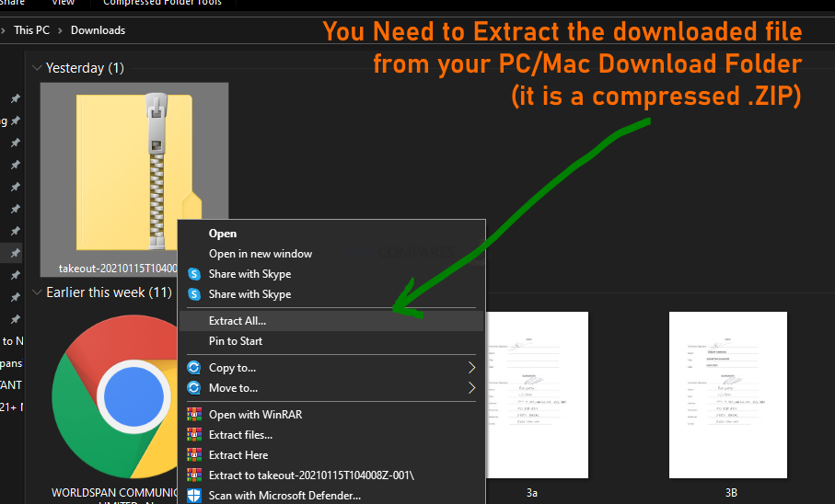Click the Move to sync icon
Viewport: 835px width, 504px height.
tap(194, 388)
